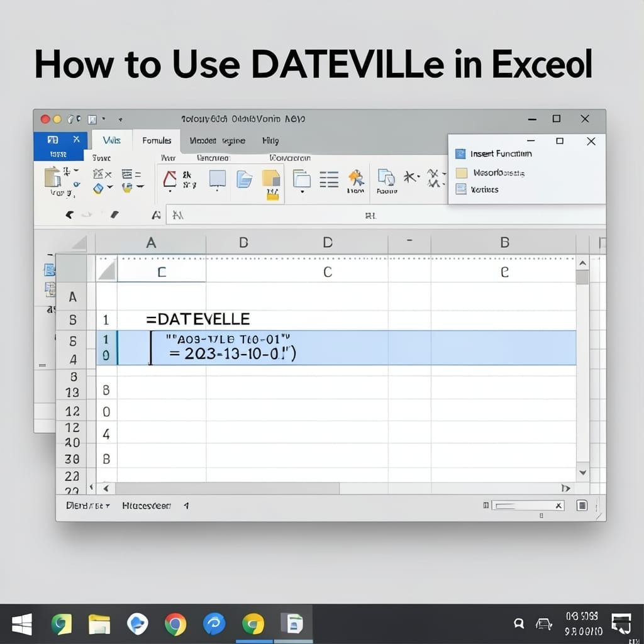The image size is (644, 644).
Task: Expand the quick access toolbar dropdown arrow
Action: tap(120, 120)
